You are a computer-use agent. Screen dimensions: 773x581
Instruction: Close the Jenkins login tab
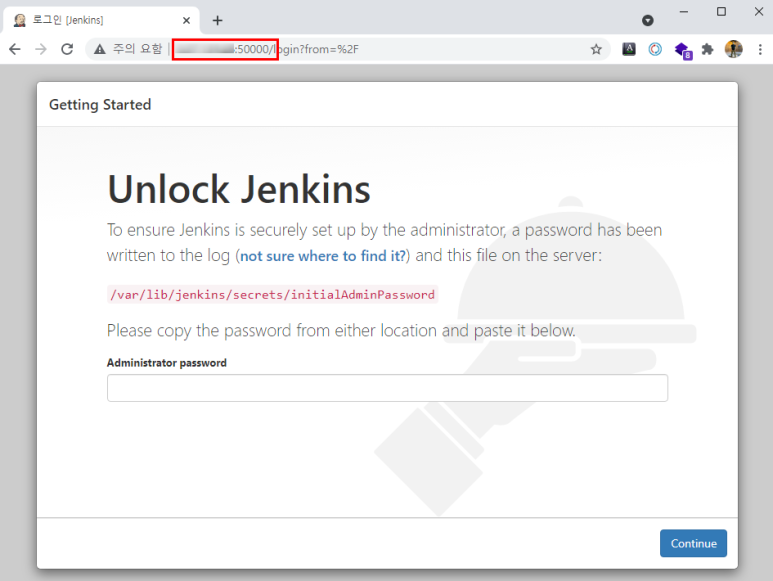point(186,20)
